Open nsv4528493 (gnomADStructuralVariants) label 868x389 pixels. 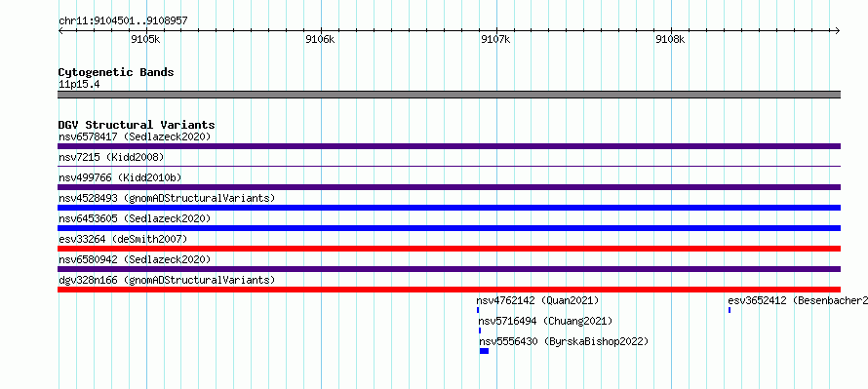[167, 198]
